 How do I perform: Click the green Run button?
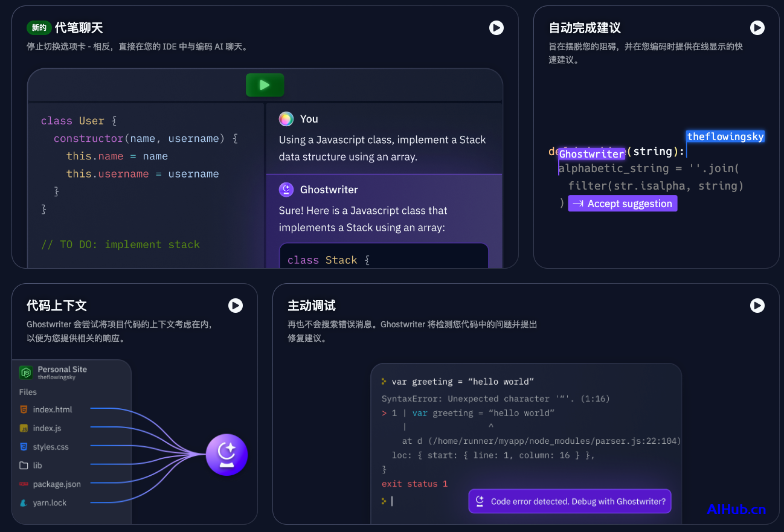tap(265, 85)
